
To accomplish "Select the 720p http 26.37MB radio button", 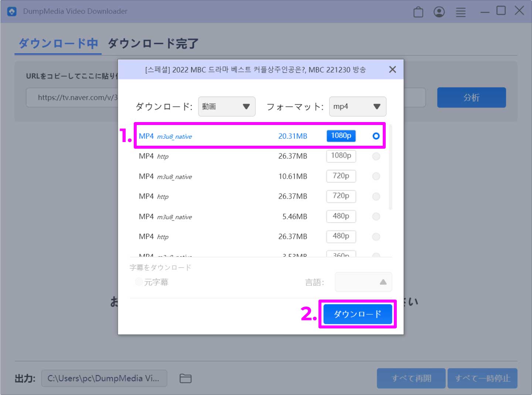I will (x=376, y=196).
